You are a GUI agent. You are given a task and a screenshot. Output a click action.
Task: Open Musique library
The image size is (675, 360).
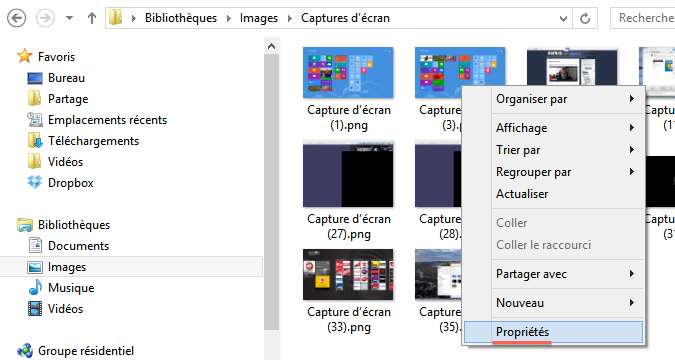point(71,288)
